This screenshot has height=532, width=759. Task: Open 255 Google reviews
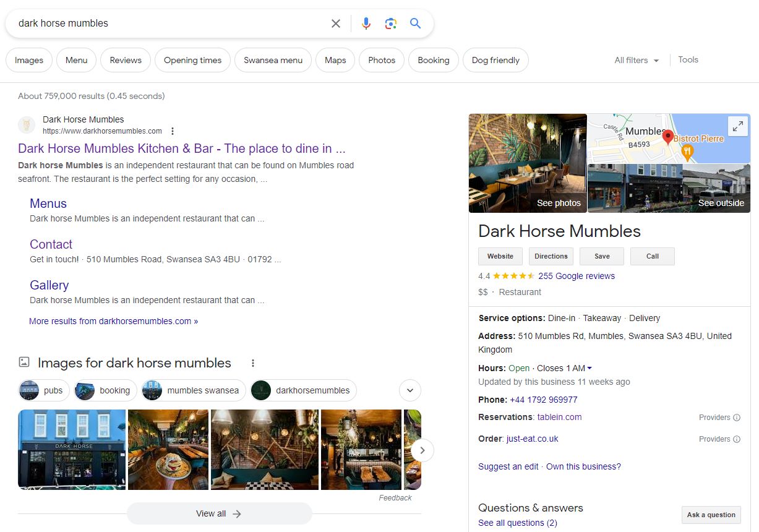[x=577, y=276]
